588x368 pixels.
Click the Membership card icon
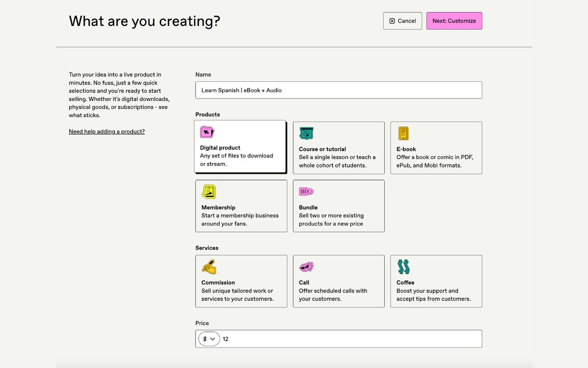[x=209, y=192]
